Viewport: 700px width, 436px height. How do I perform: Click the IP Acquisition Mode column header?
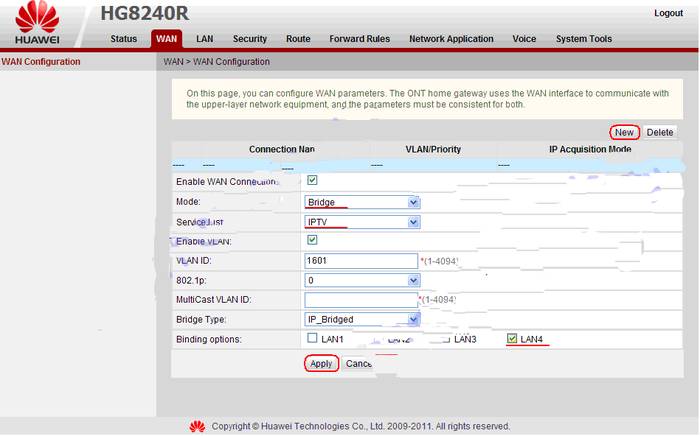[590, 149]
